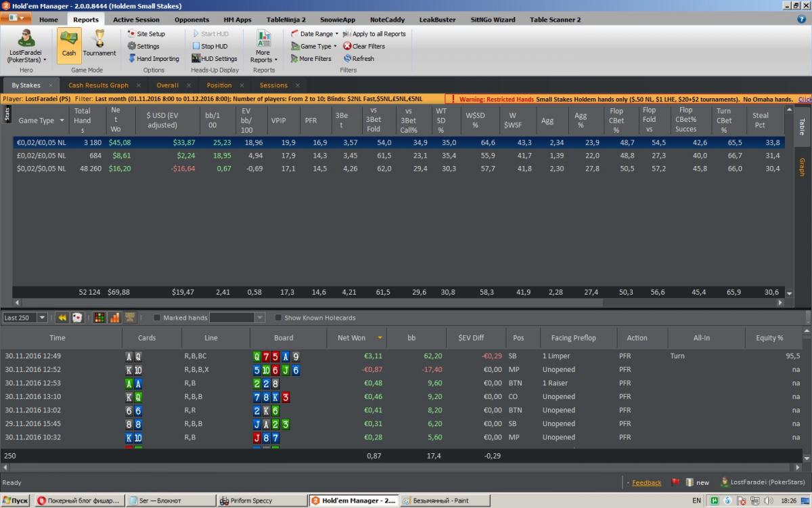Viewport: 812px width, 508px height.
Task: Open Hand Importing
Action: click(x=154, y=59)
